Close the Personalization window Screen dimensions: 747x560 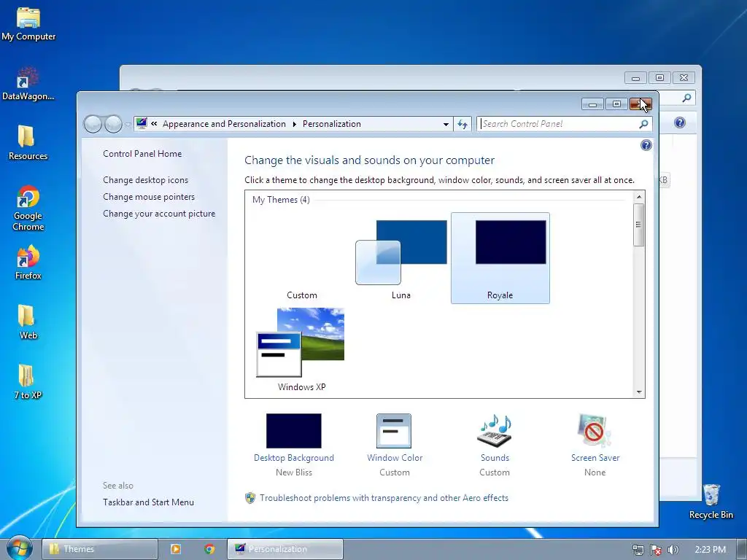point(640,104)
